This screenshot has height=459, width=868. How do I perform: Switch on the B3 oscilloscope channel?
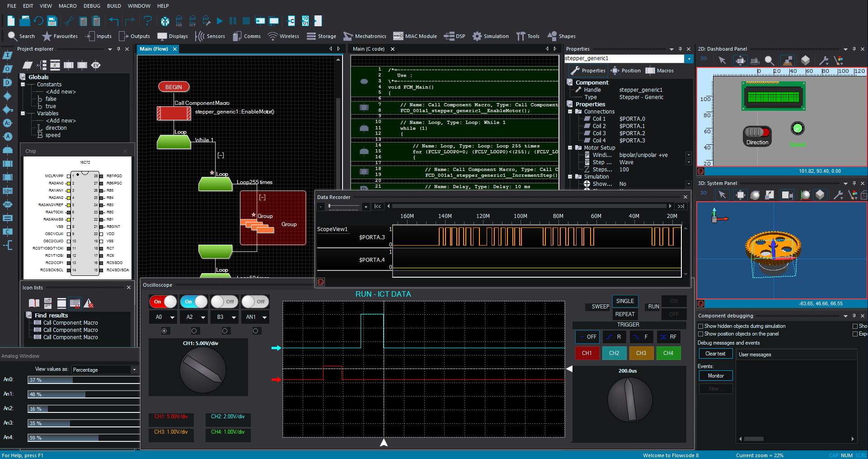click(x=225, y=302)
